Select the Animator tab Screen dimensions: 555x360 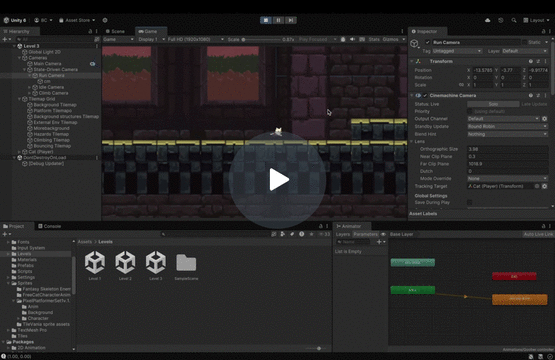(x=349, y=226)
